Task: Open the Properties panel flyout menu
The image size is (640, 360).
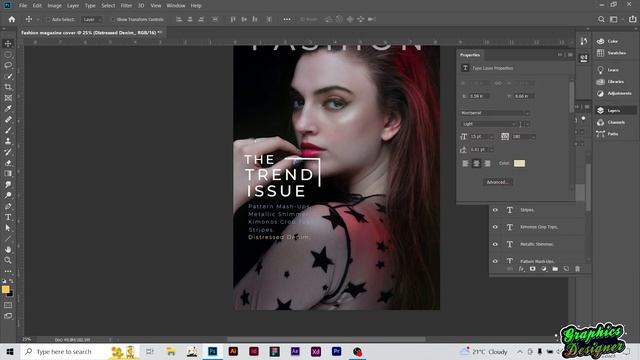Action: click(x=570, y=55)
